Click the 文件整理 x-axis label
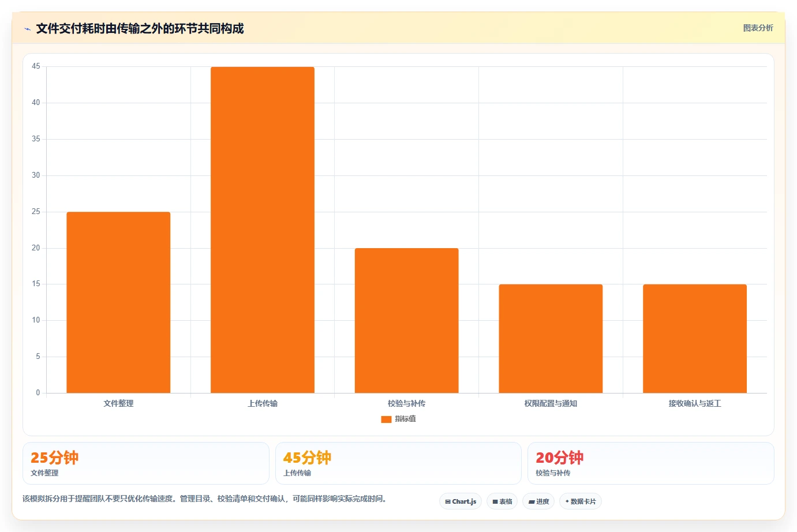The image size is (797, 532). click(118, 403)
